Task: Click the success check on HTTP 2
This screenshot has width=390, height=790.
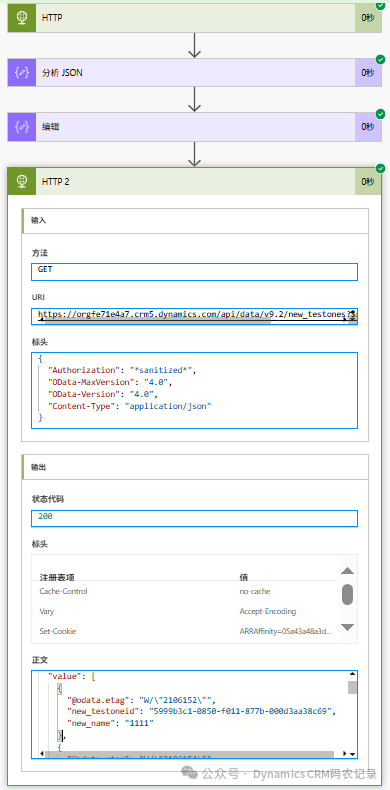Action: pos(380,168)
